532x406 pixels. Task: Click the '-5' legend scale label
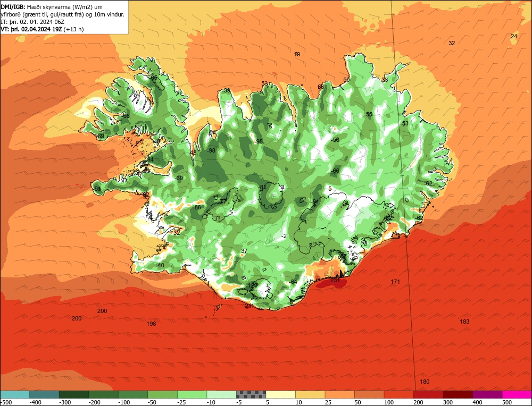pyautogui.click(x=239, y=402)
